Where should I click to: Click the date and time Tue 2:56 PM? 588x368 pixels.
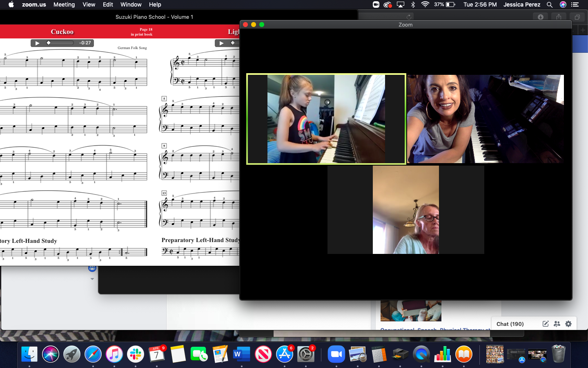point(480,4)
